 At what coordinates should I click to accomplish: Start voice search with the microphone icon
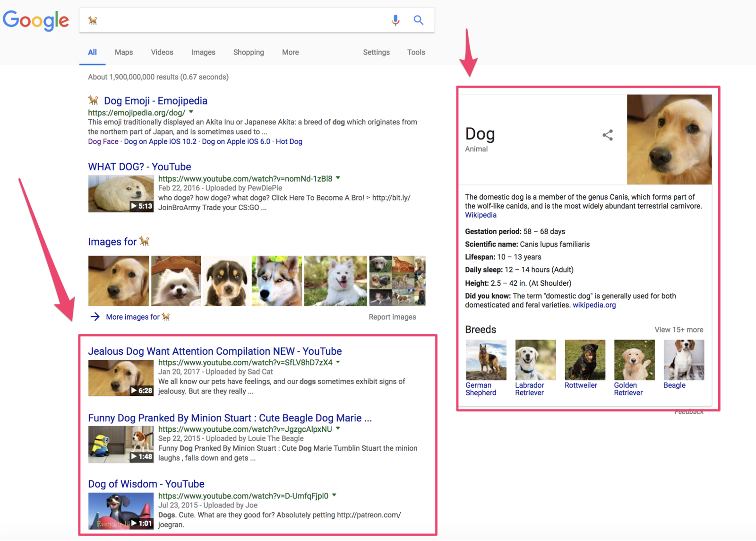395,20
